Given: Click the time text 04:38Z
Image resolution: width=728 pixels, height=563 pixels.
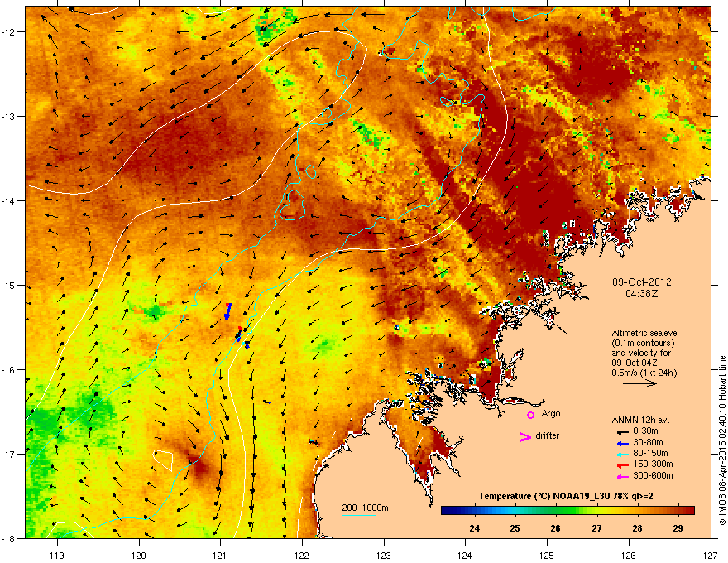Looking at the screenshot, I should pyautogui.click(x=642, y=294).
